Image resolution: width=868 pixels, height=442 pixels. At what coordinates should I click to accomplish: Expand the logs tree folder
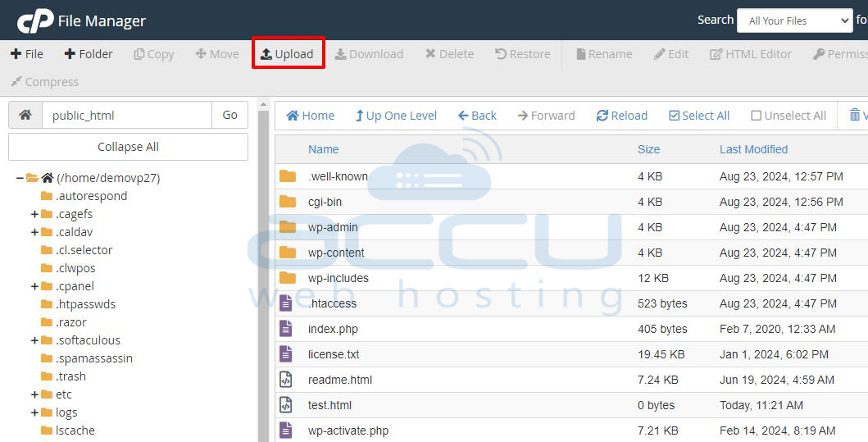click(x=34, y=412)
